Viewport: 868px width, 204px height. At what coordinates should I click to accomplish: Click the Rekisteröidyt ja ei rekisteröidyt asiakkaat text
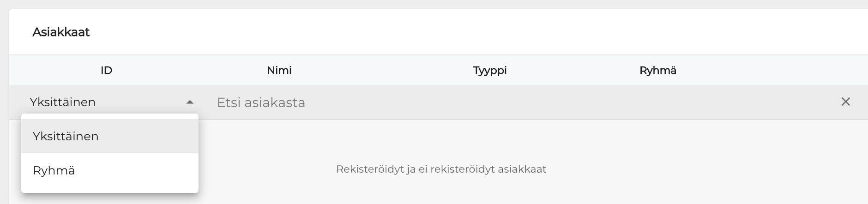441,169
